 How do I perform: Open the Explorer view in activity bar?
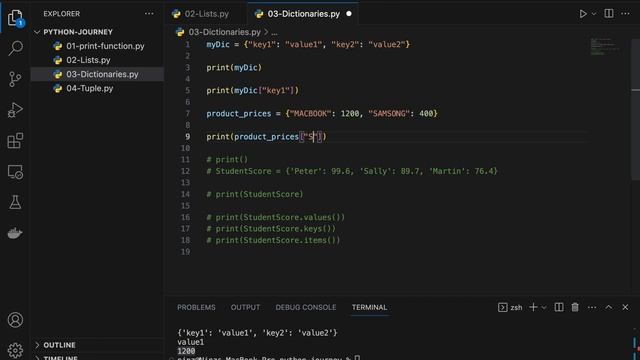[15, 18]
